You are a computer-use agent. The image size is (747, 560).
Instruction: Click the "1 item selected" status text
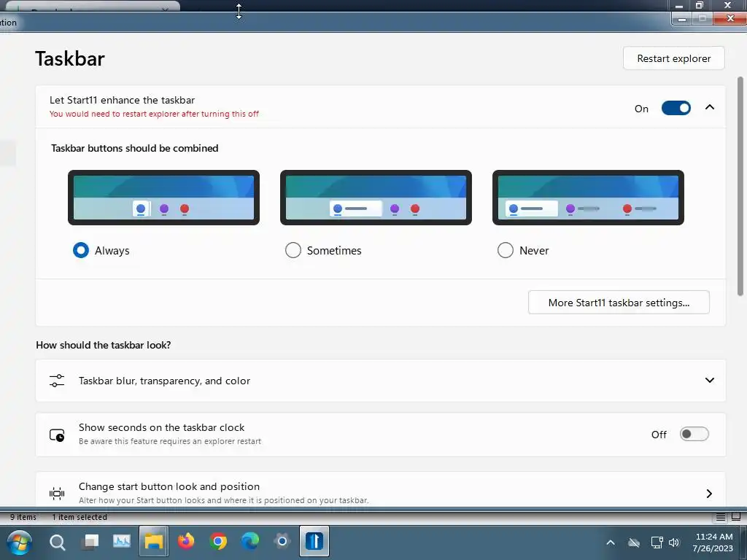click(x=80, y=517)
